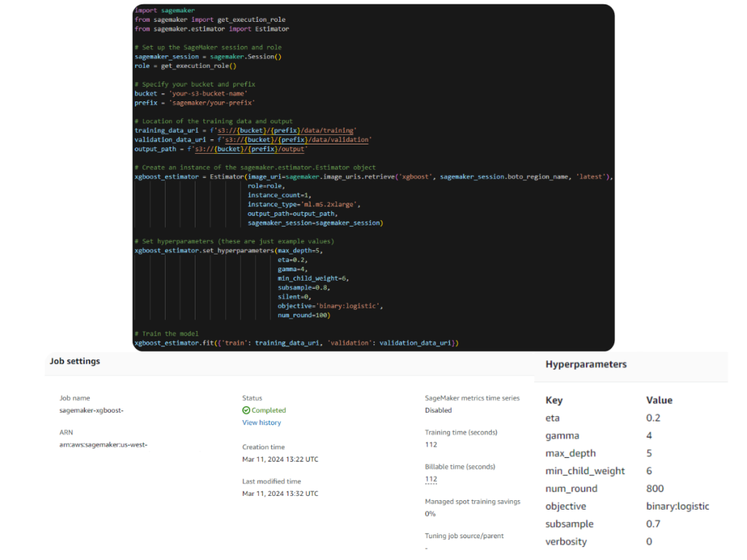Click the Managed spot training savings 0% value
This screenshot has height=560, width=747.
430,514
